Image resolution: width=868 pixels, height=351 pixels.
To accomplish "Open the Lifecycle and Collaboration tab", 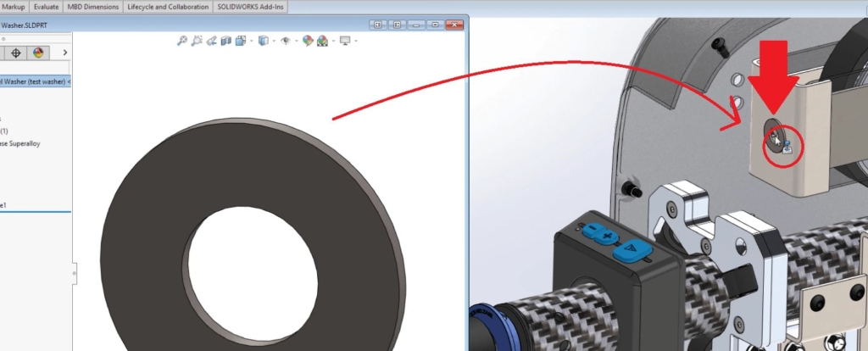I will click(169, 7).
